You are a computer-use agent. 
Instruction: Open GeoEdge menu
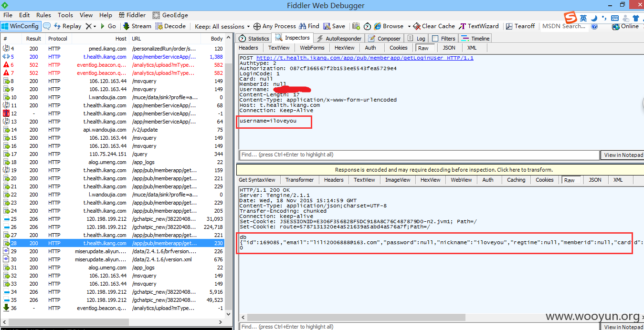pyautogui.click(x=170, y=15)
